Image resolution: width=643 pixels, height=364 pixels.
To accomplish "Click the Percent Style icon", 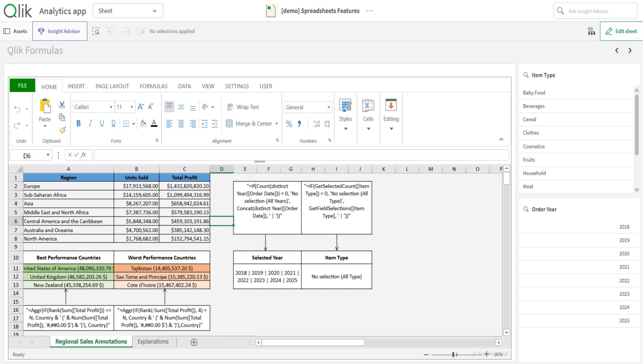I will [x=289, y=124].
